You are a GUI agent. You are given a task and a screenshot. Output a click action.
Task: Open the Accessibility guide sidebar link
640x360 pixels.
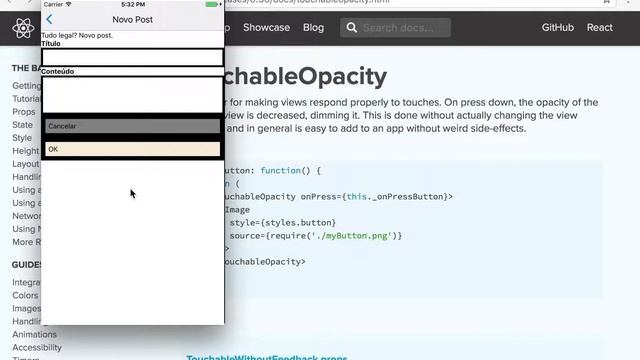[x=37, y=347]
